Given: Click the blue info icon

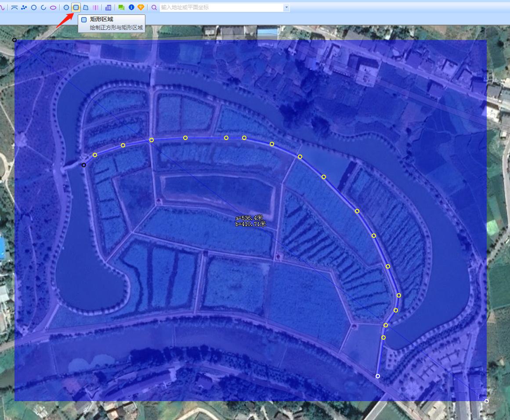Looking at the screenshot, I should [x=131, y=7].
